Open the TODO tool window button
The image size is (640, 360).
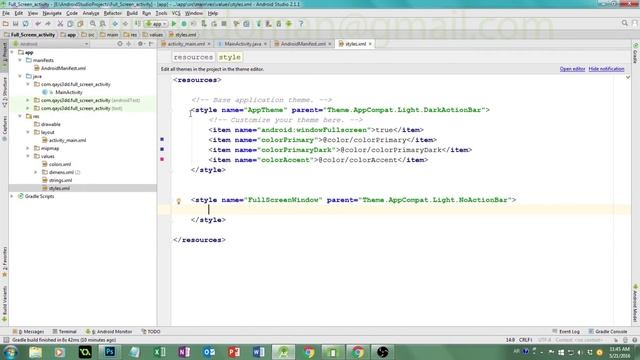[151, 331]
